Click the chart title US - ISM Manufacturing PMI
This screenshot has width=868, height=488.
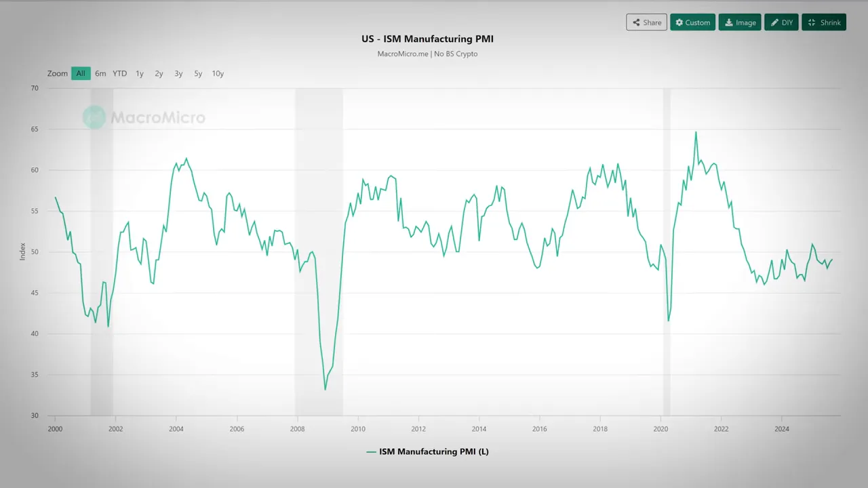click(427, 39)
